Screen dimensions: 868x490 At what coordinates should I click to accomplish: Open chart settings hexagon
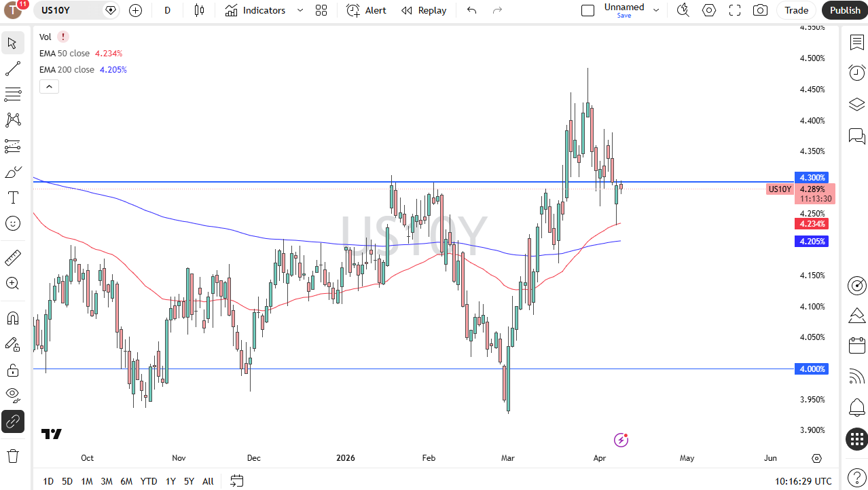[x=709, y=10]
